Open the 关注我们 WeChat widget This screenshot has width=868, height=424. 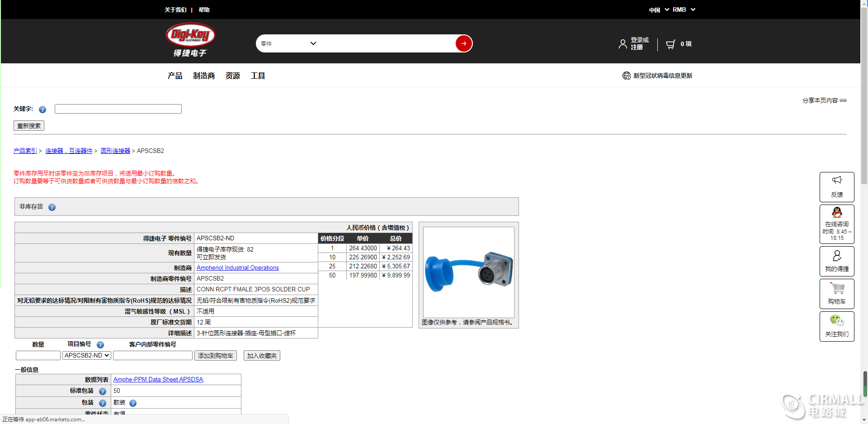[x=837, y=326]
